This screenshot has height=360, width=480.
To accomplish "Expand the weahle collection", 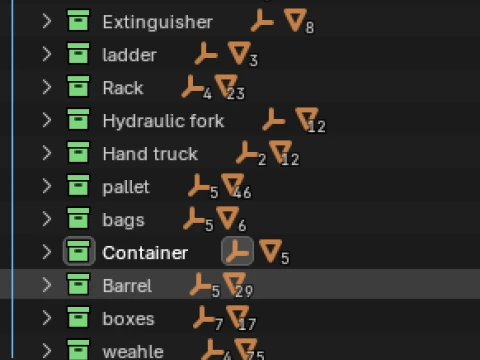I will [x=47, y=351].
